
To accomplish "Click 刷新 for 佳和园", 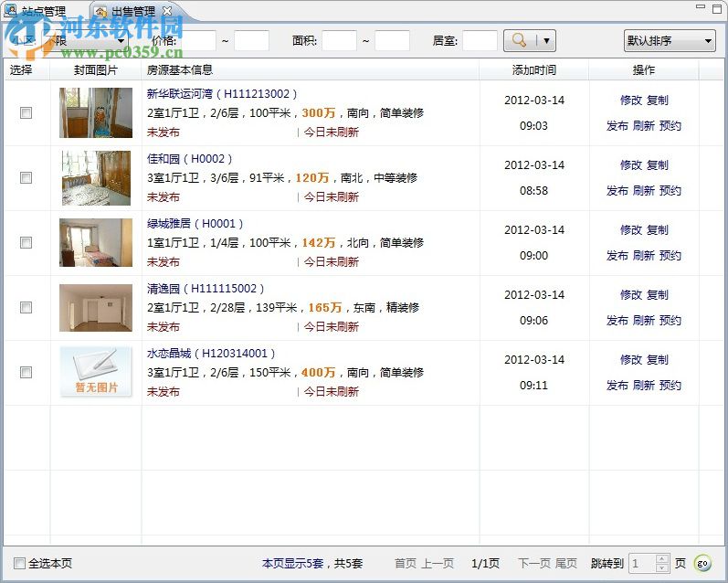I will tap(644, 191).
